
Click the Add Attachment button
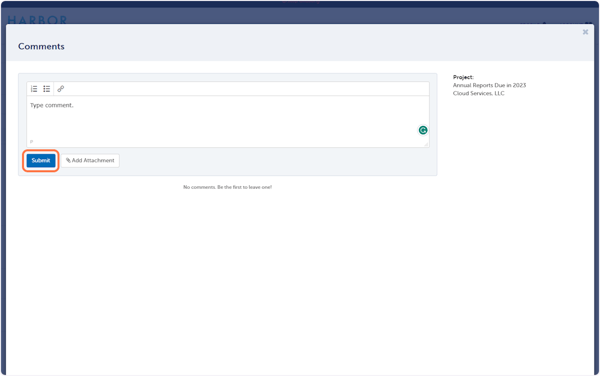point(90,161)
